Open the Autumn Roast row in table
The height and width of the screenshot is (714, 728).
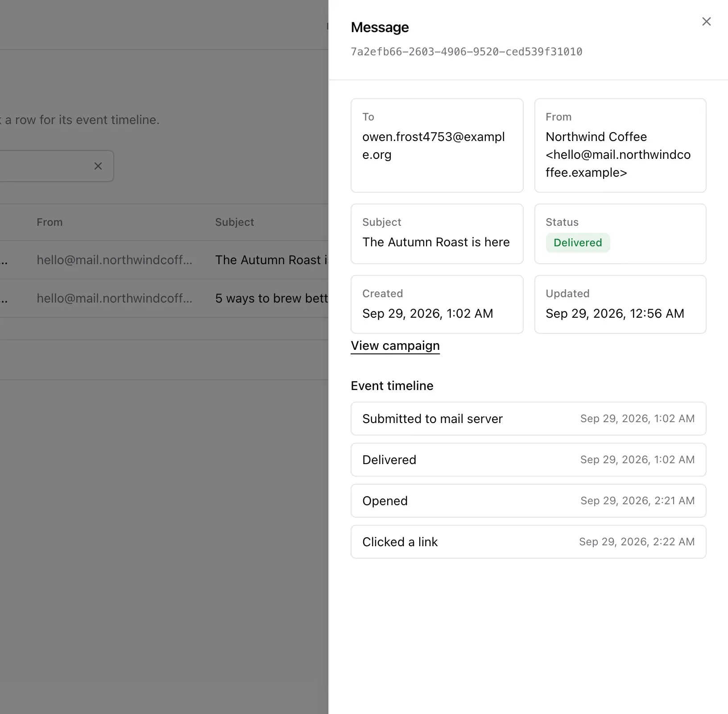click(x=164, y=260)
